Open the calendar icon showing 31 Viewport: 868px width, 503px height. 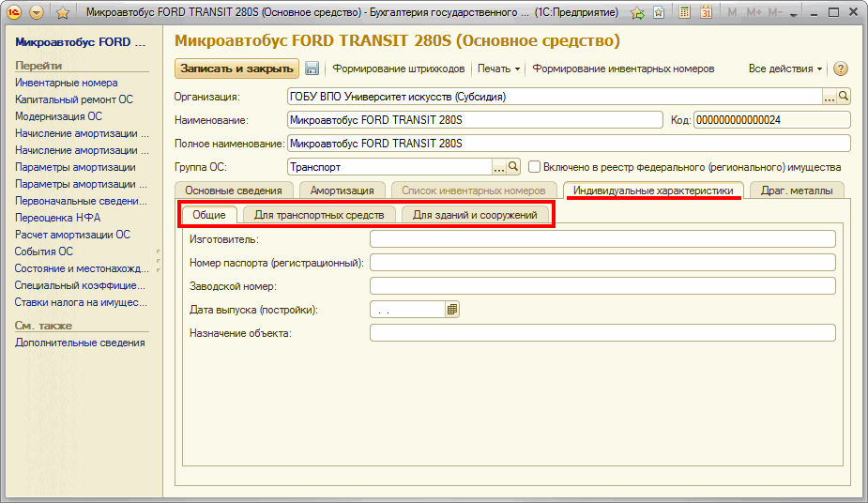click(706, 12)
